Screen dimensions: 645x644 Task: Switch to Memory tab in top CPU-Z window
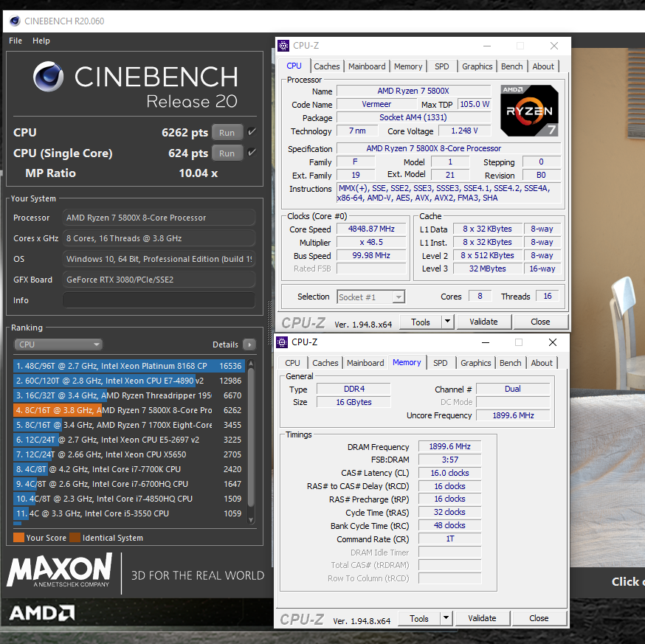pos(408,66)
